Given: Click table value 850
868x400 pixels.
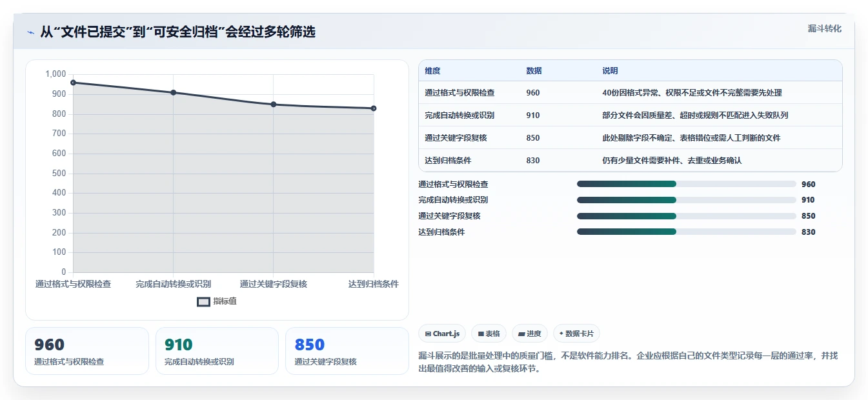Looking at the screenshot, I should point(533,138).
